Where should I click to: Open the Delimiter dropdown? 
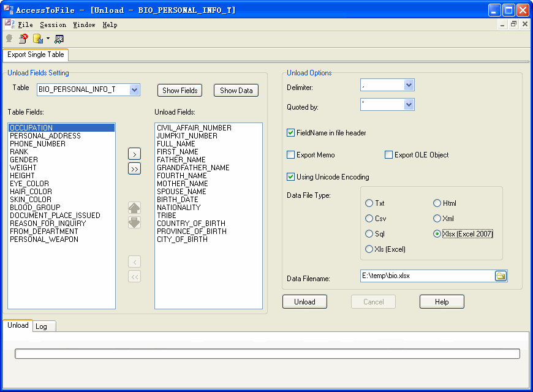tap(409, 85)
